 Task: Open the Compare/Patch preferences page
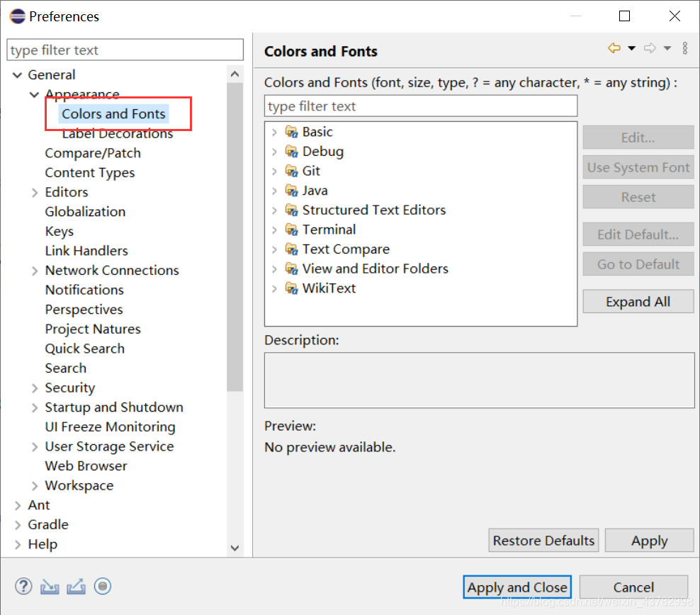point(93,153)
